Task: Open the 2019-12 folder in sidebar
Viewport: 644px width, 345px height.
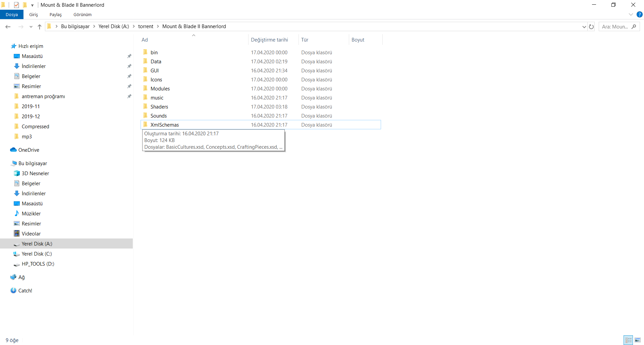Action: pos(31,117)
